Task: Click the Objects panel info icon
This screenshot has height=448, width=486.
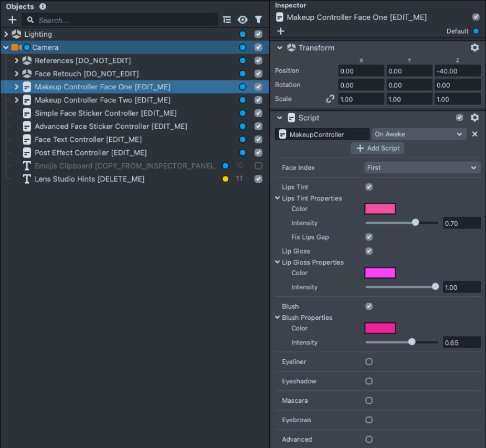Action: pyautogui.click(x=43, y=7)
